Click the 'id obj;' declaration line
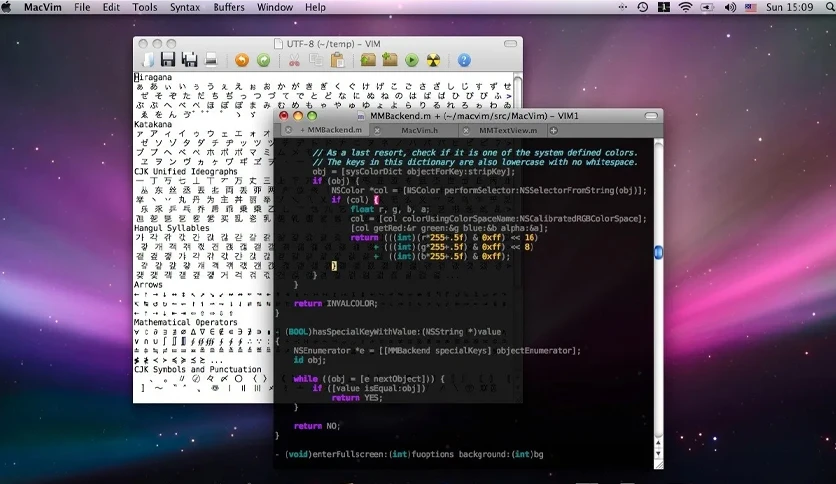836x484 pixels. [x=309, y=360]
